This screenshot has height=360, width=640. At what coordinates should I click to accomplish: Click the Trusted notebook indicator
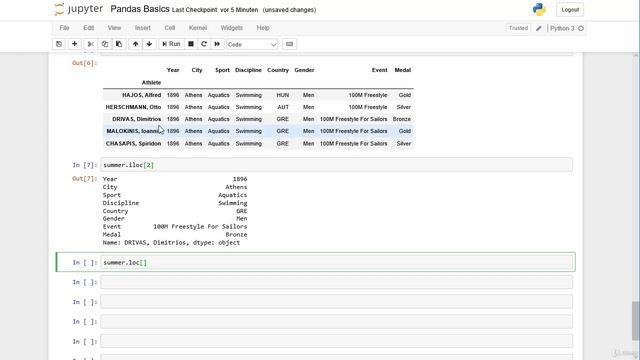click(518, 28)
